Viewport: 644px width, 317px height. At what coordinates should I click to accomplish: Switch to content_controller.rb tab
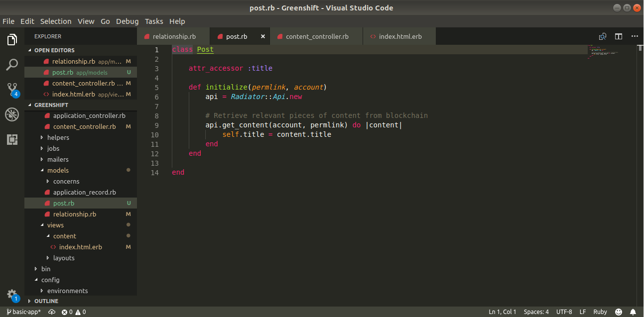(317, 36)
